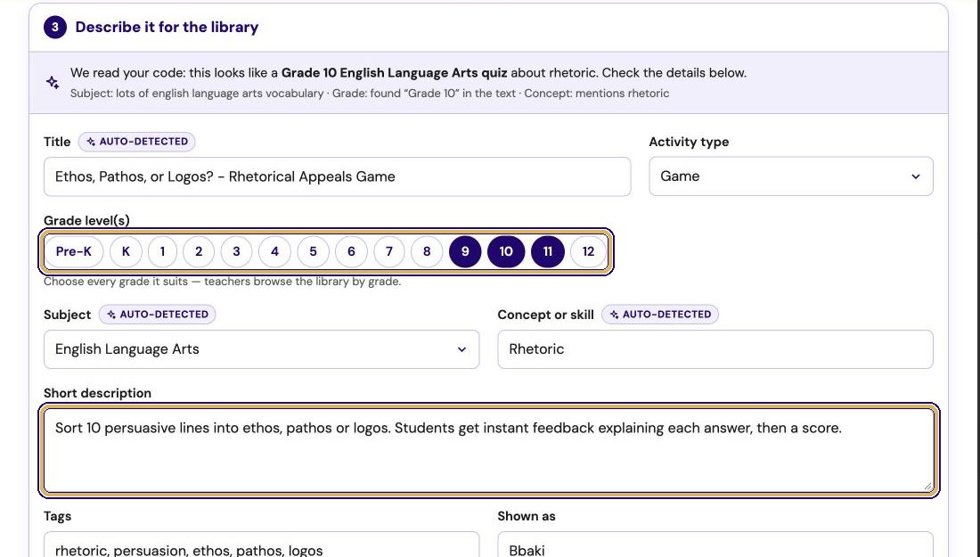This screenshot has width=980, height=557.
Task: Select grade 6 chip
Action: point(351,251)
